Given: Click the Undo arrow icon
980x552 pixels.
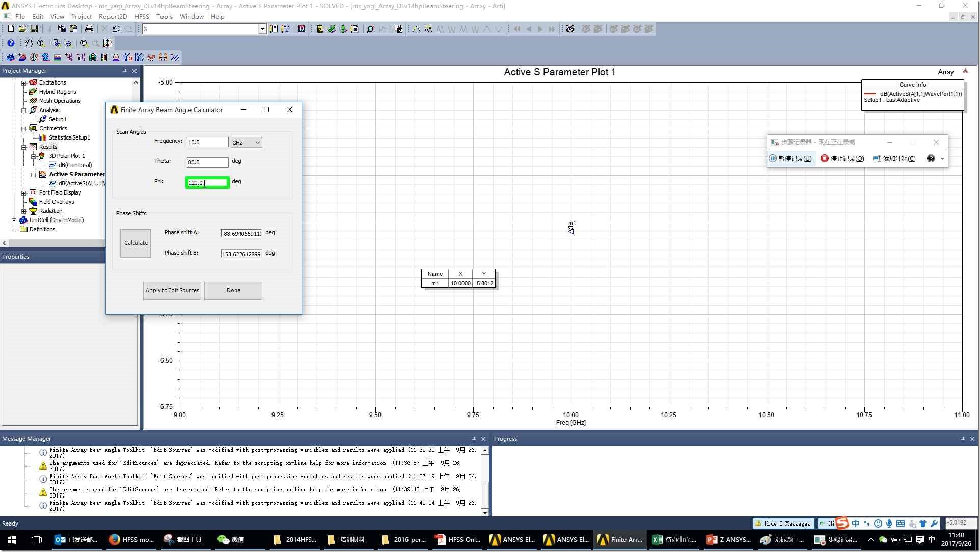Looking at the screenshot, I should pos(117,29).
